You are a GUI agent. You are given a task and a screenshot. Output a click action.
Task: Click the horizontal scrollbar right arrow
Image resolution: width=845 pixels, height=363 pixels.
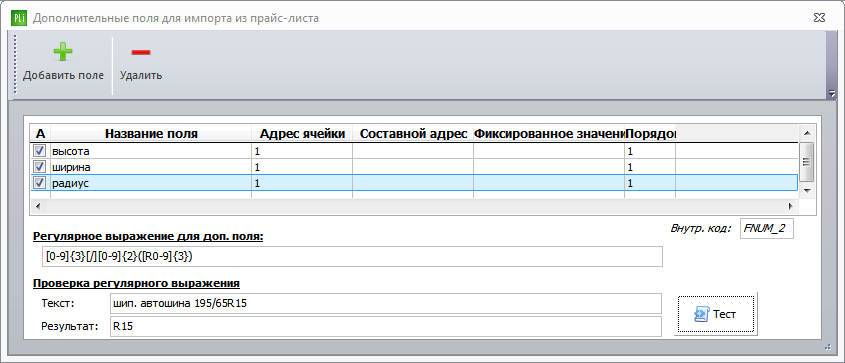[x=791, y=206]
